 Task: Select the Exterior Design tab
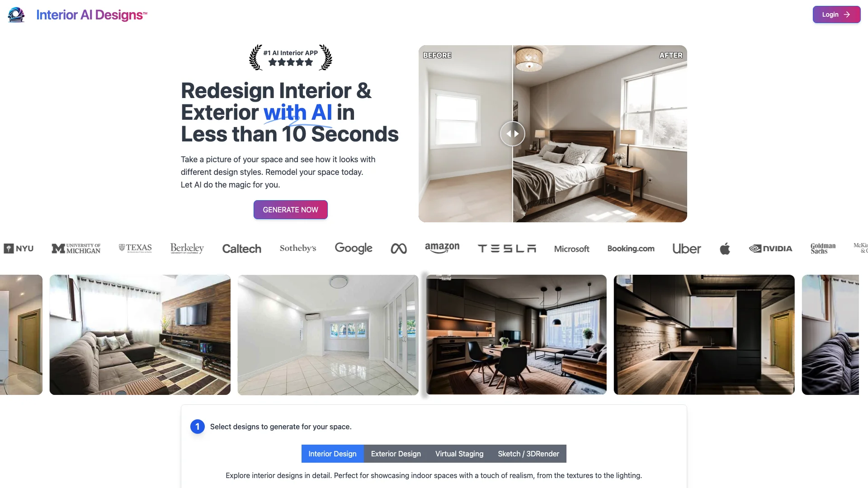point(396,454)
